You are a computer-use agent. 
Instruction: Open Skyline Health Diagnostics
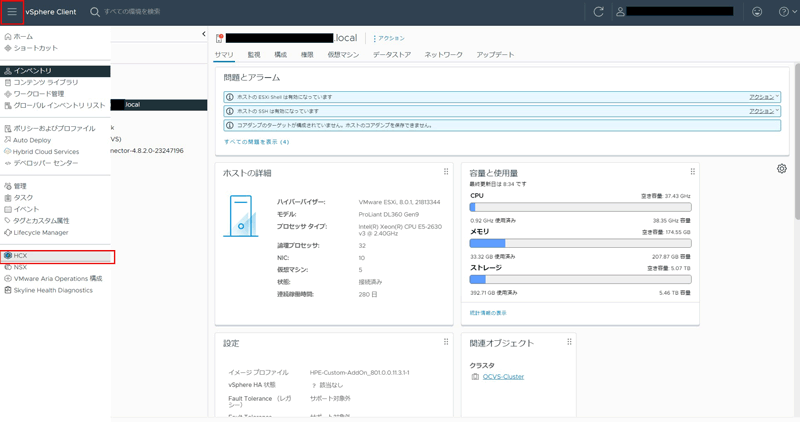click(x=55, y=290)
